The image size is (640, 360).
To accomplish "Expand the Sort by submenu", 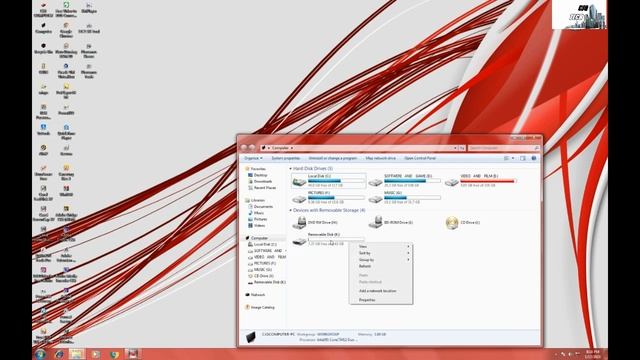I will tap(381, 253).
